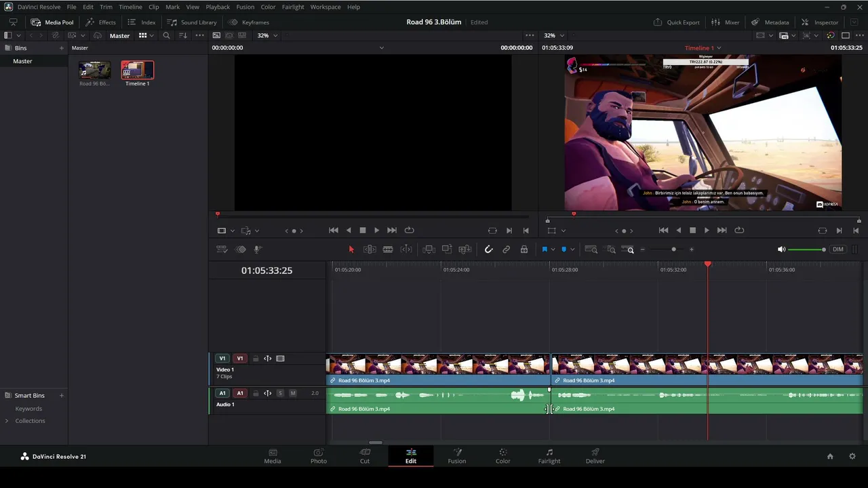
Task: Click the search icon in Media Pool
Action: point(166,35)
